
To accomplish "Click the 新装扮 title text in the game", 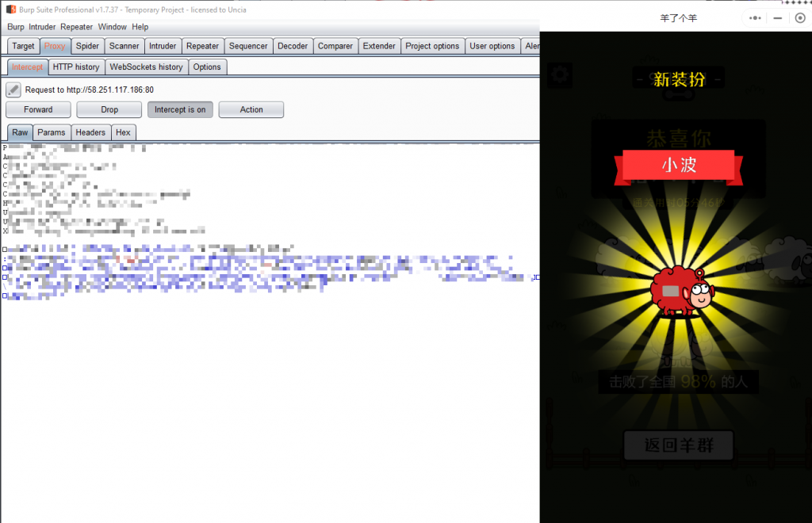I will tap(679, 79).
